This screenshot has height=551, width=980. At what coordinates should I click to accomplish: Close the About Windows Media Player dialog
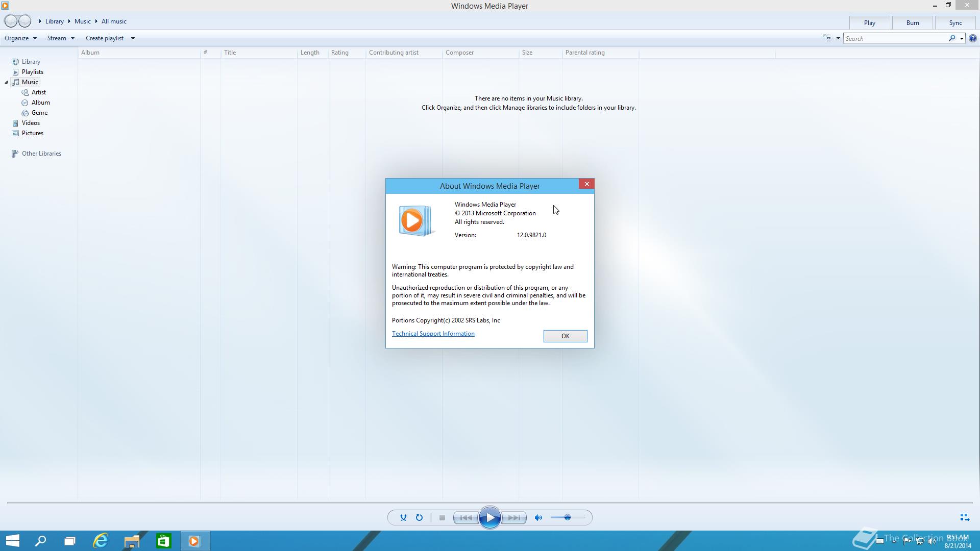pos(586,184)
